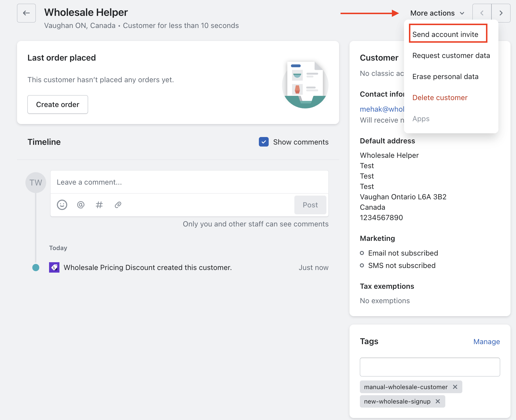Click the 'Wholesale Helper' page title

(86, 12)
